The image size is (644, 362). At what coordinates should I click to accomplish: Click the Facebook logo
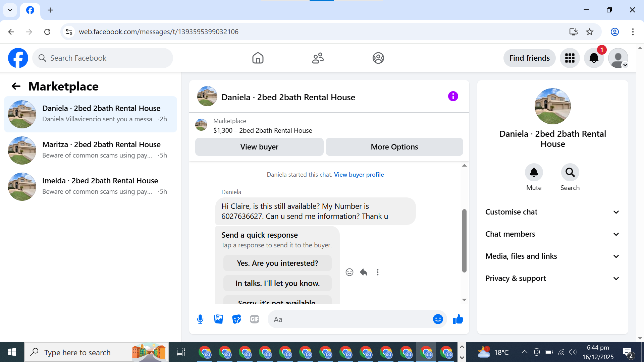click(x=18, y=58)
